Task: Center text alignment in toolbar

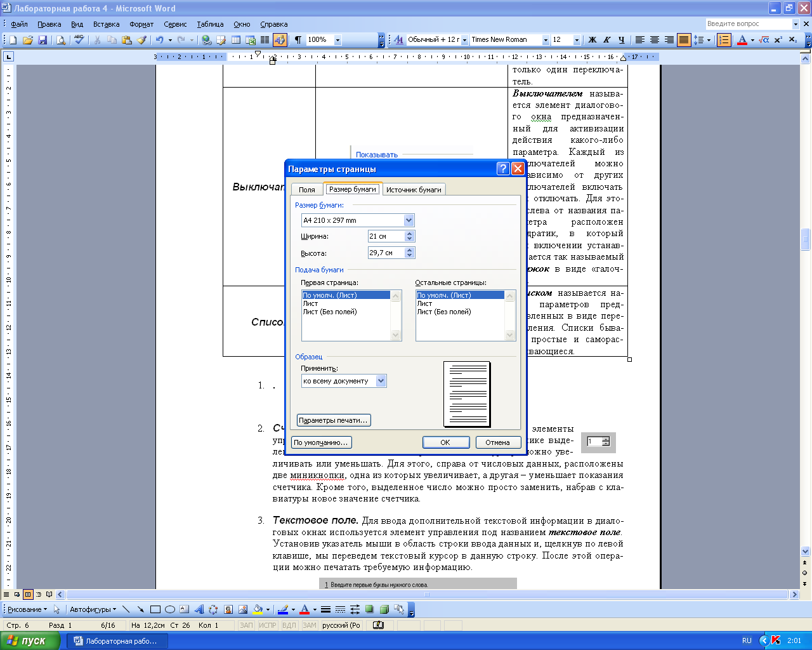Action: (x=655, y=40)
